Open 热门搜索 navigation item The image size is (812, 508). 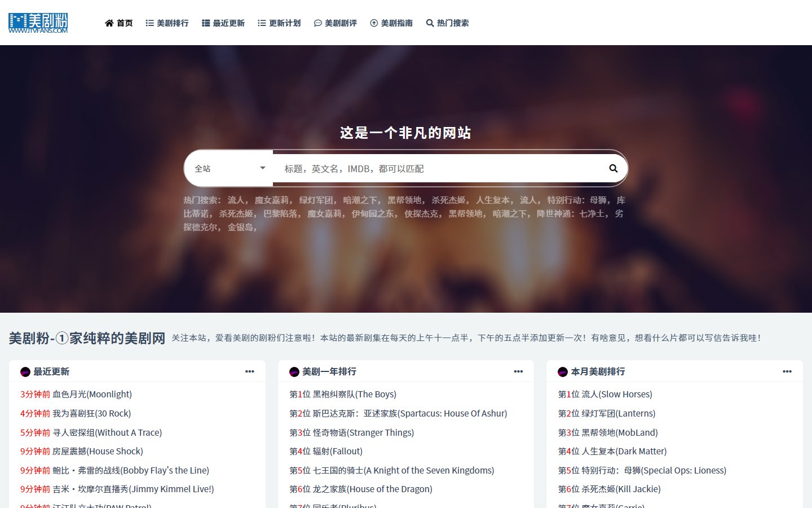[x=448, y=23]
